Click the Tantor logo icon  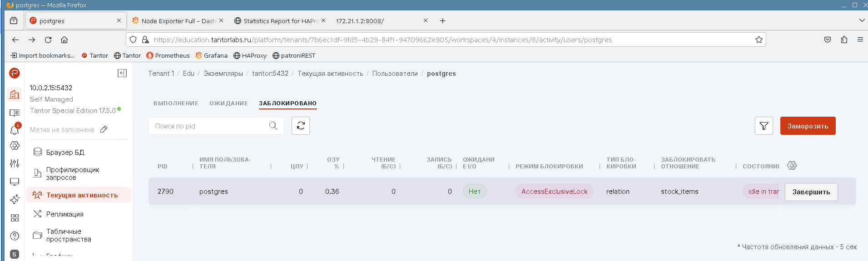(x=15, y=73)
